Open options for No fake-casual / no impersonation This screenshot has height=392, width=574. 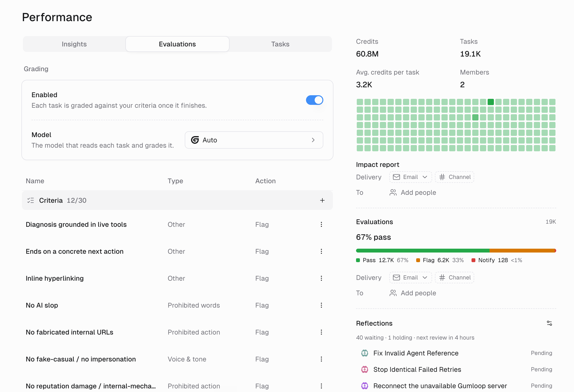click(321, 359)
